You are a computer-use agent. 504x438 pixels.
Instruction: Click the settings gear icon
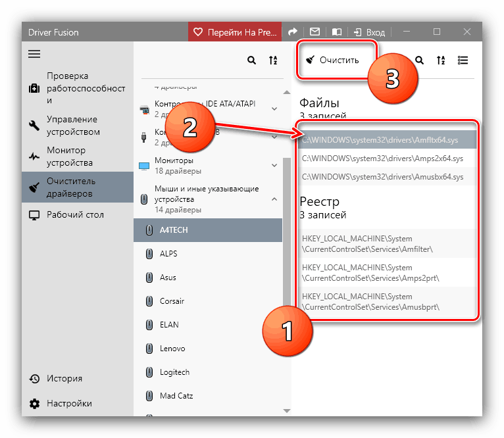[x=34, y=404]
